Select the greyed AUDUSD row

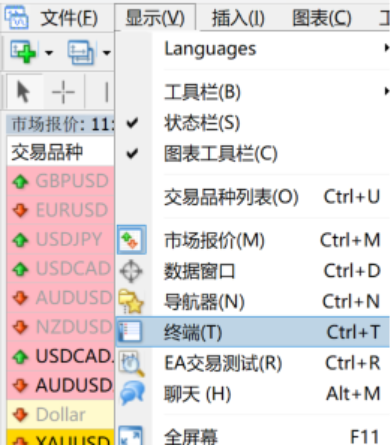(60, 298)
